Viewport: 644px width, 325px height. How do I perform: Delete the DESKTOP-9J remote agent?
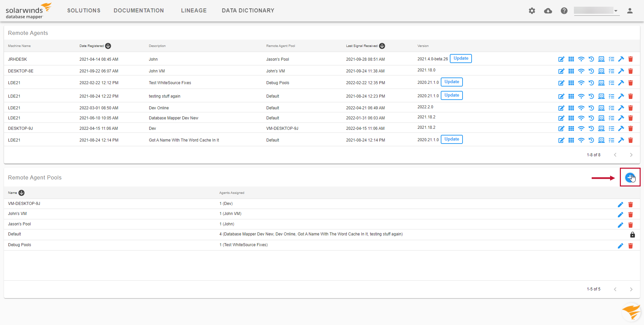pos(631,128)
